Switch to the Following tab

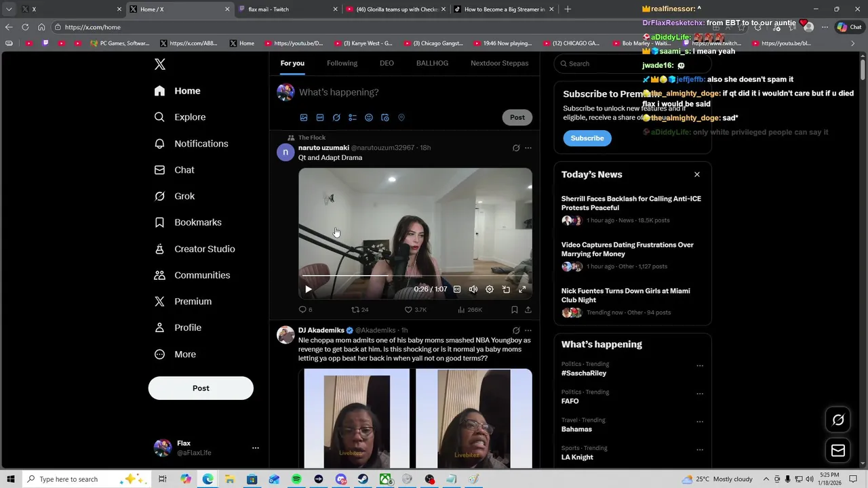coord(342,63)
